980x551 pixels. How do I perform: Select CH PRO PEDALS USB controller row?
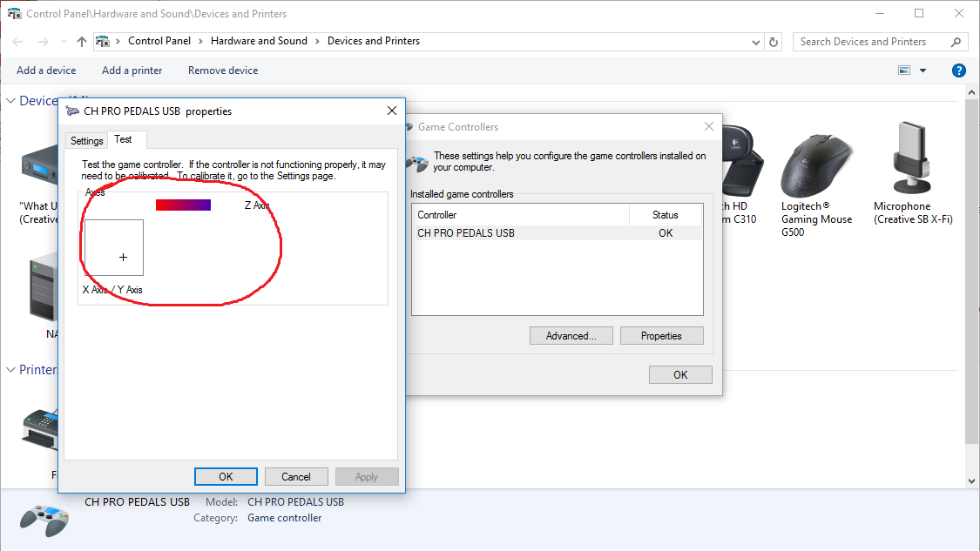click(557, 233)
